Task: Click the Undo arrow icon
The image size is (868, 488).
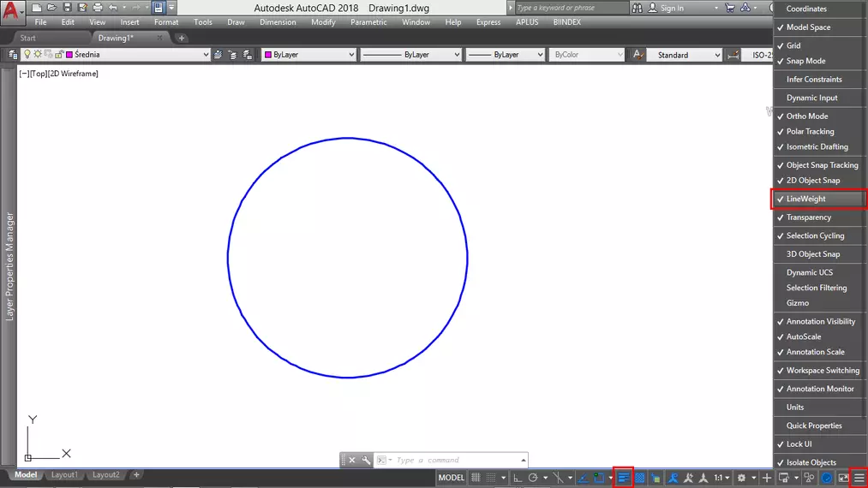Action: click(113, 8)
